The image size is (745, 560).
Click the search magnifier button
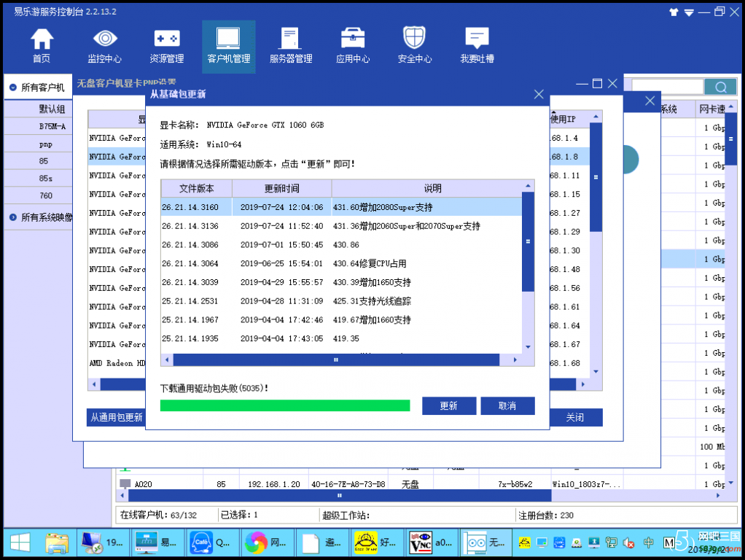coord(720,87)
